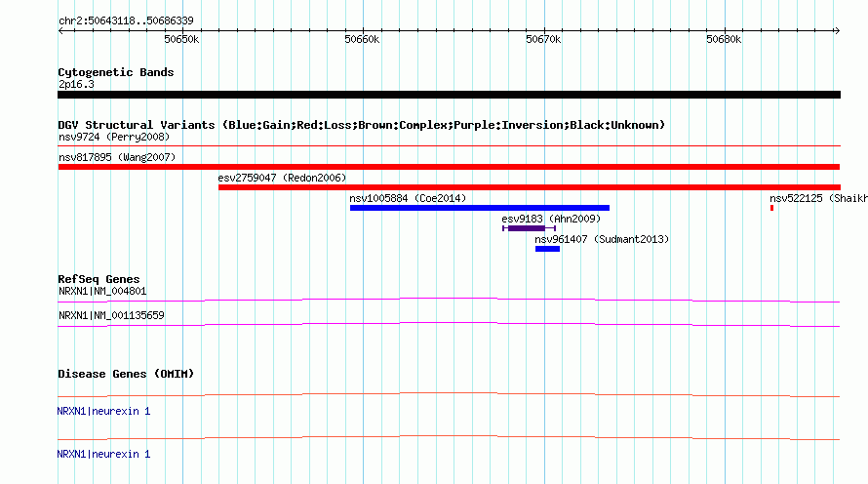Click the short blue nsv961407 gain bar
Viewport: 868px width, 484px height.
coord(547,249)
